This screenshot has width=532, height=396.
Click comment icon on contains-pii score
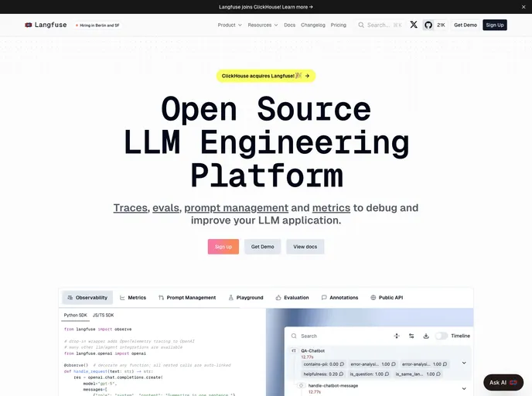(342, 364)
